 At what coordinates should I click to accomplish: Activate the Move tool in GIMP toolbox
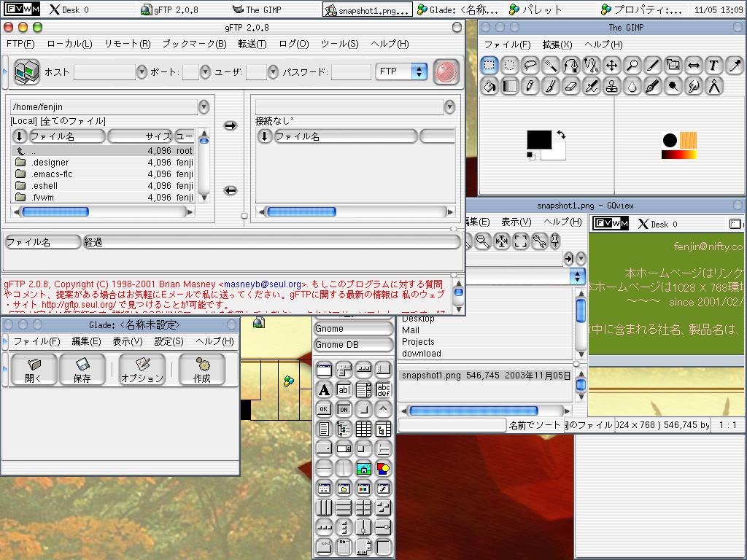[x=612, y=65]
